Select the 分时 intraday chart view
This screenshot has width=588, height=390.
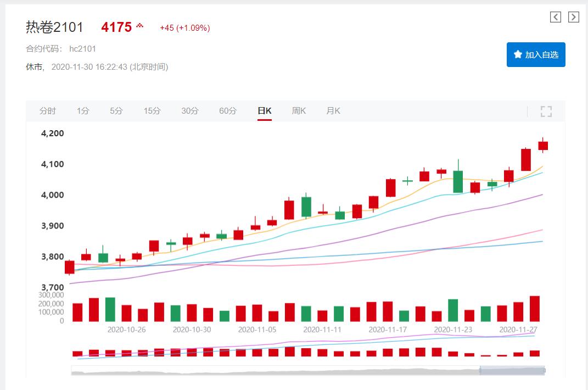(48, 111)
